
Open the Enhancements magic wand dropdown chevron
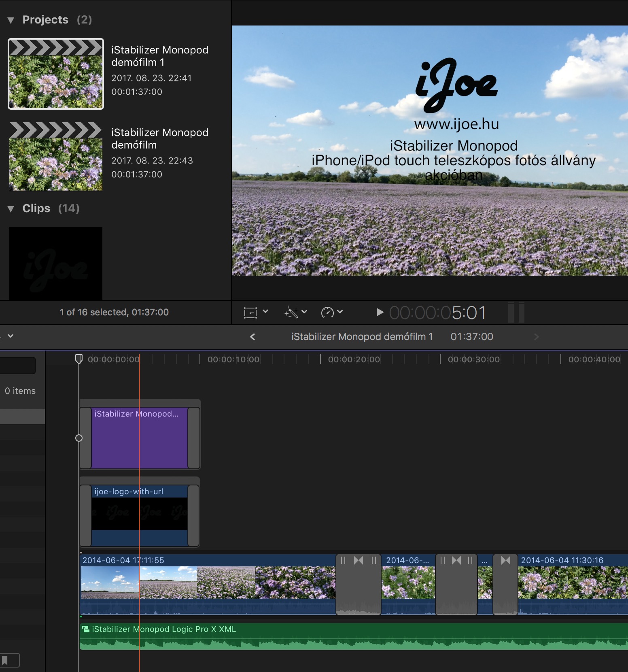[x=305, y=312]
